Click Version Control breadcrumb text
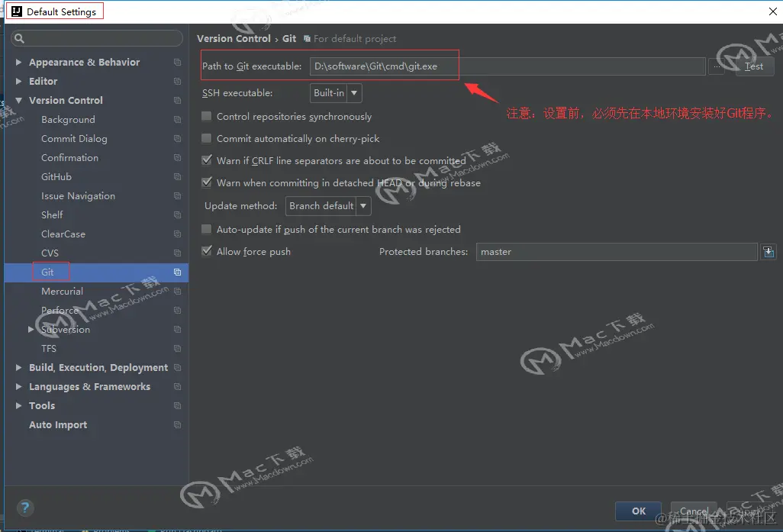783x532 pixels. click(x=234, y=38)
